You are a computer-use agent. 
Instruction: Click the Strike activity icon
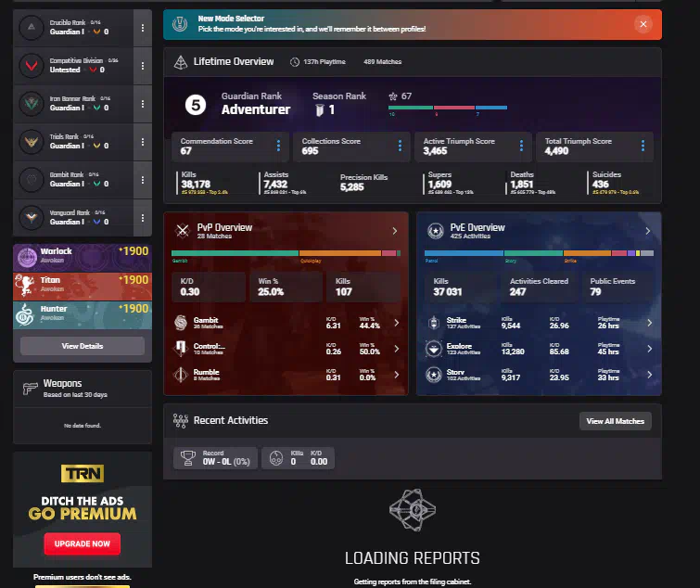(434, 323)
